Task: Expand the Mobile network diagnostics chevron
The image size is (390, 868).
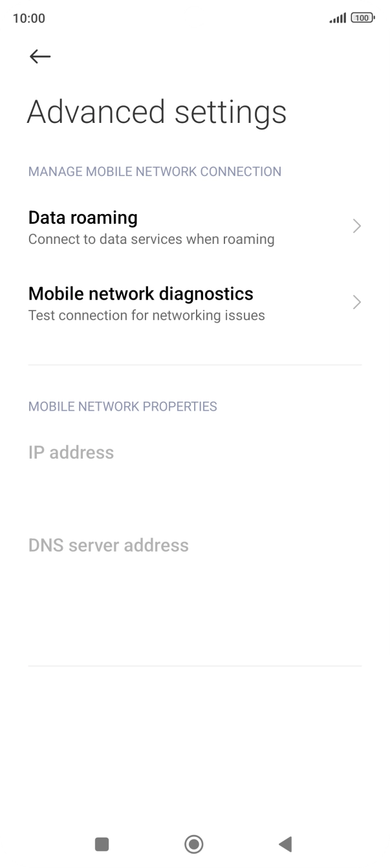Action: coord(356,302)
